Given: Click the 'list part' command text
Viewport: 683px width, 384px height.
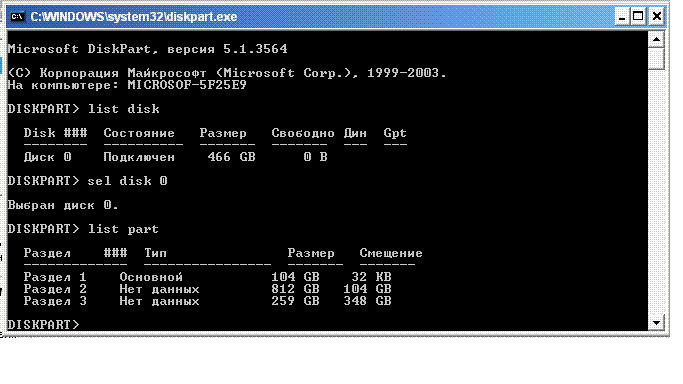Looking at the screenshot, I should coord(124,229).
